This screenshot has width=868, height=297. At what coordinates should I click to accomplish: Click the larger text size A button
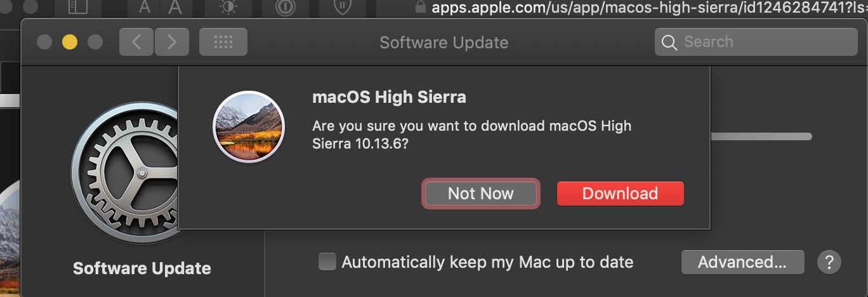(176, 8)
